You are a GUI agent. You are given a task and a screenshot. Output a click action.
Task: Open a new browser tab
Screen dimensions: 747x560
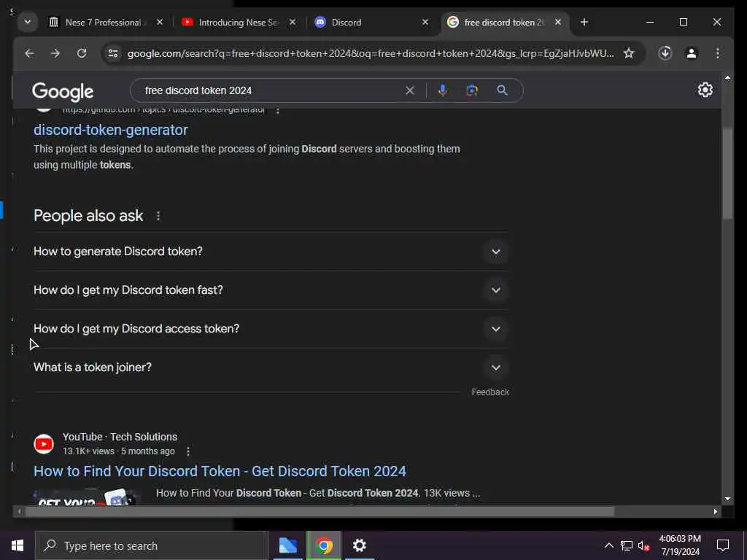(x=584, y=22)
